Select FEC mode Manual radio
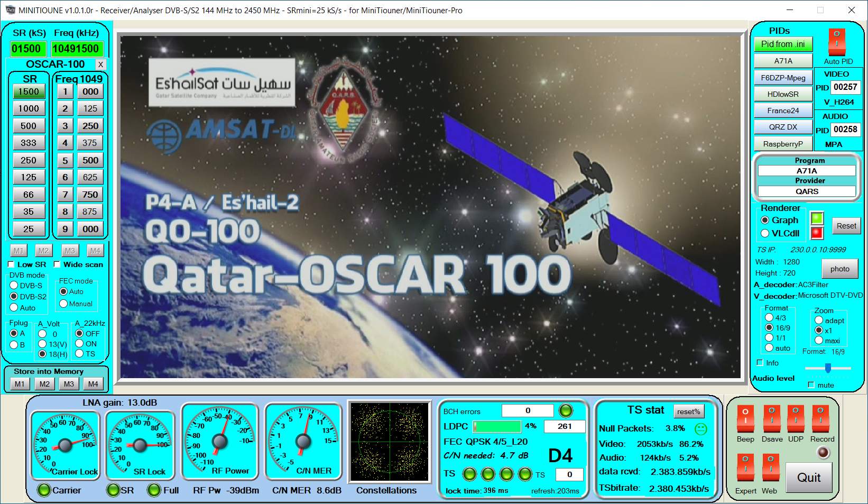The image size is (868, 504). click(x=63, y=304)
